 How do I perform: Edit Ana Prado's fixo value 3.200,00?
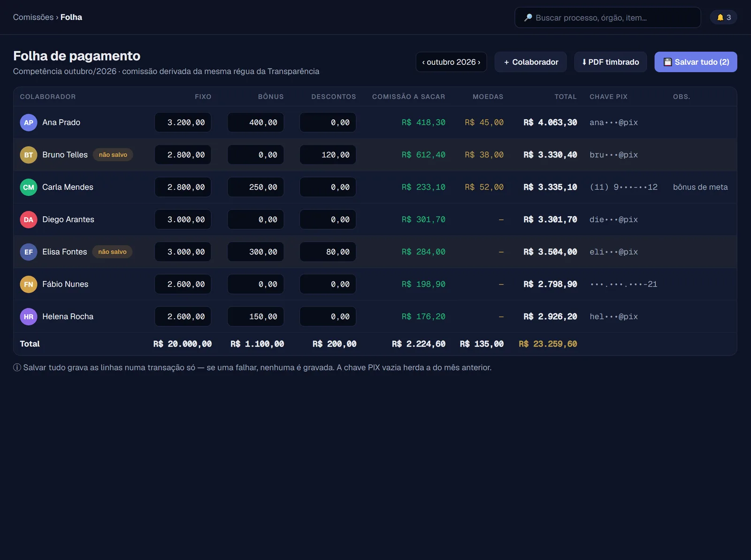pyautogui.click(x=183, y=123)
